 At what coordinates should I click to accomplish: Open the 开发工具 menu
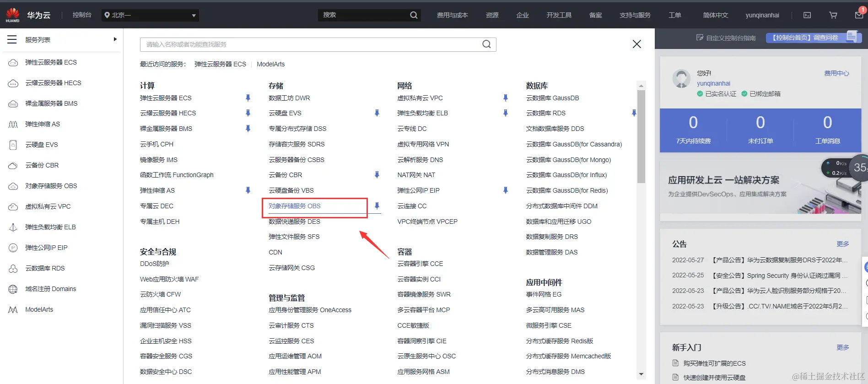tap(559, 15)
